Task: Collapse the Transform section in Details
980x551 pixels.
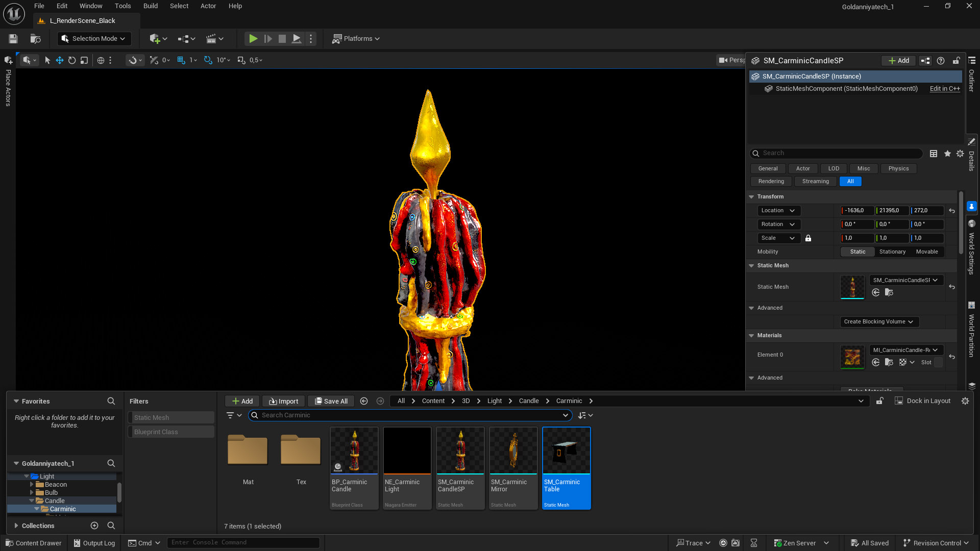Action: coord(751,196)
